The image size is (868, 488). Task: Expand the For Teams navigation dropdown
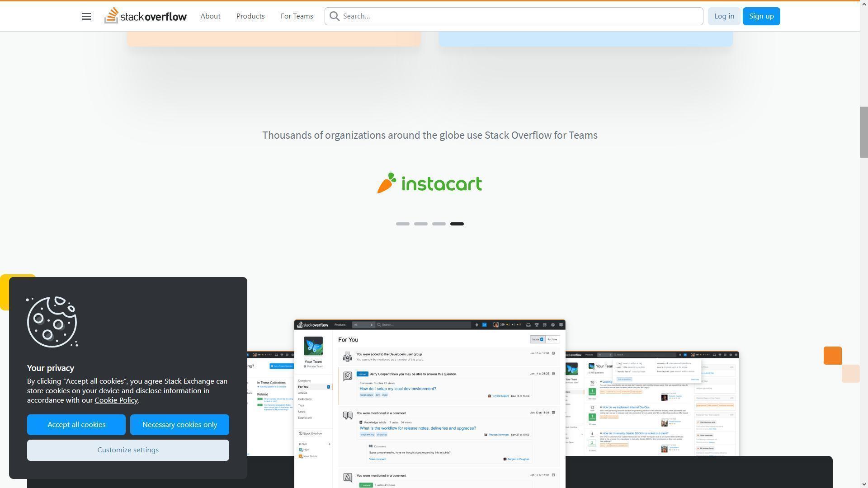[296, 15]
